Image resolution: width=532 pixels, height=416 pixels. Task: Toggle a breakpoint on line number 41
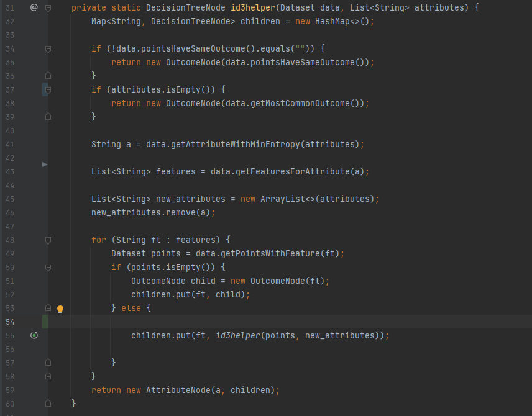(x=10, y=144)
